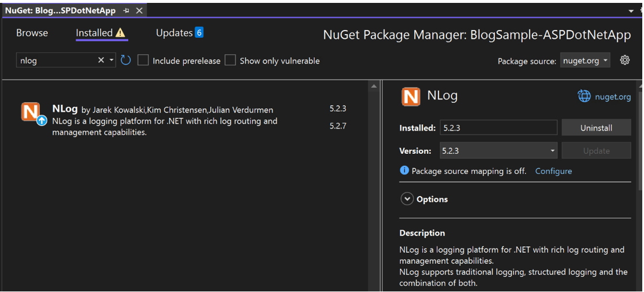Image resolution: width=644 pixels, height=292 pixels.
Task: Click the Updates count badge 6
Action: pyautogui.click(x=199, y=32)
